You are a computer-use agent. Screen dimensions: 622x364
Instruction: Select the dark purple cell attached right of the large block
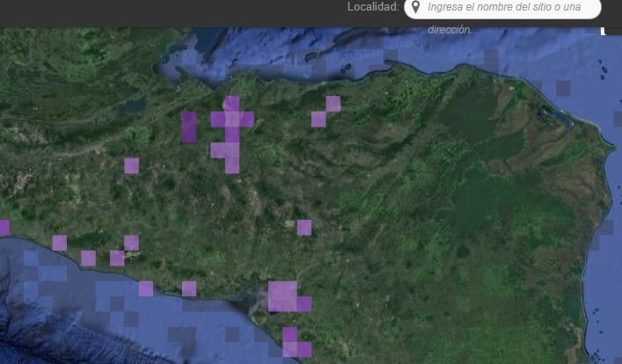click(304, 304)
